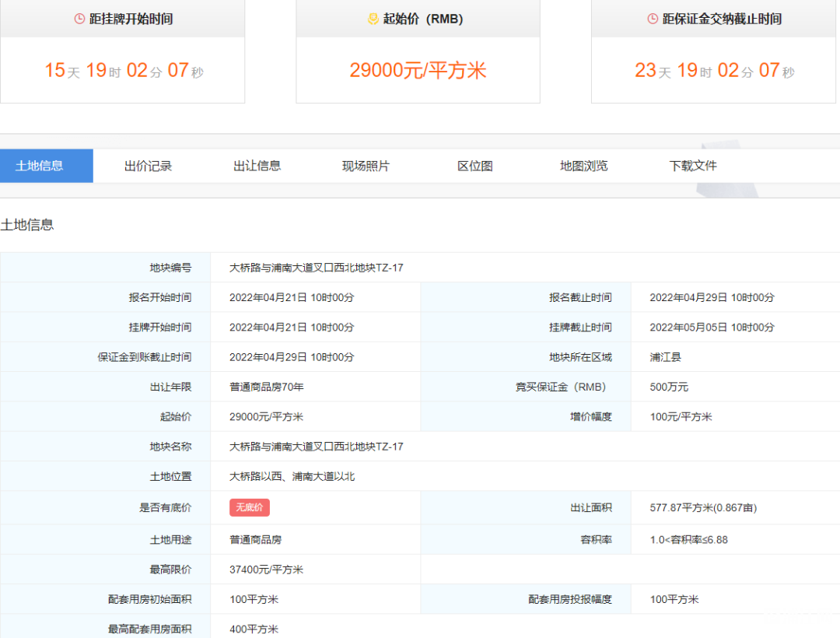Click clock icon beside 距保证金交纳截止时间
The height and width of the screenshot is (638, 840).
[x=653, y=19]
